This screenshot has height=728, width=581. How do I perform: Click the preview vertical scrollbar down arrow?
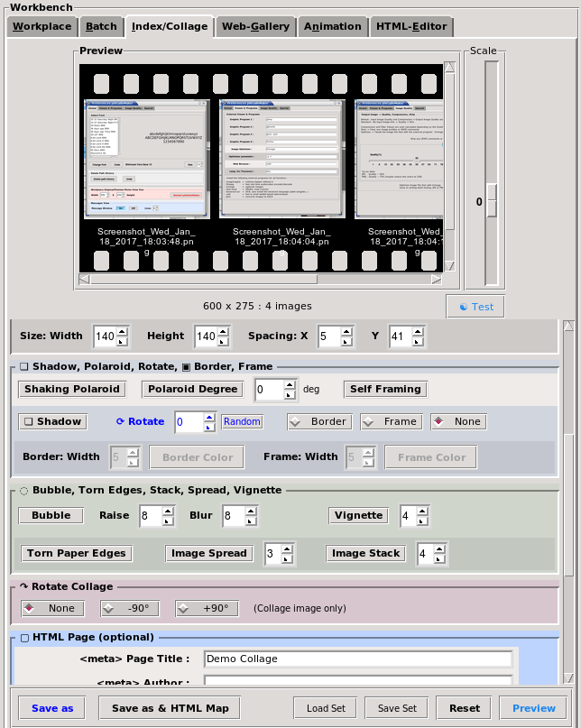click(x=449, y=265)
